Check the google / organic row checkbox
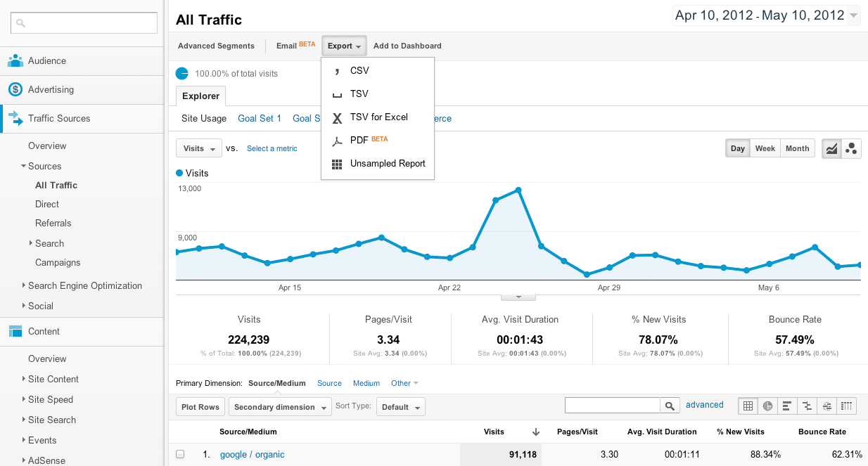 (x=180, y=455)
